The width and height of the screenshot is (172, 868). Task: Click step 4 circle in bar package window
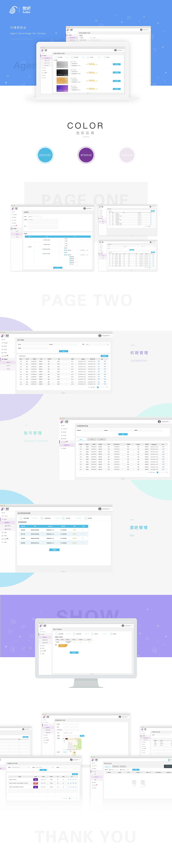[86, 518]
